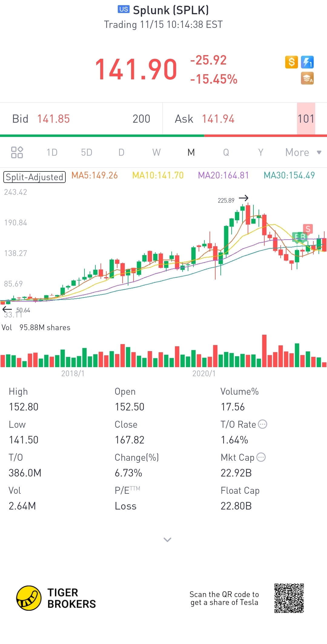
Task: Tap the Vol value 2.64M
Action: click(22, 506)
